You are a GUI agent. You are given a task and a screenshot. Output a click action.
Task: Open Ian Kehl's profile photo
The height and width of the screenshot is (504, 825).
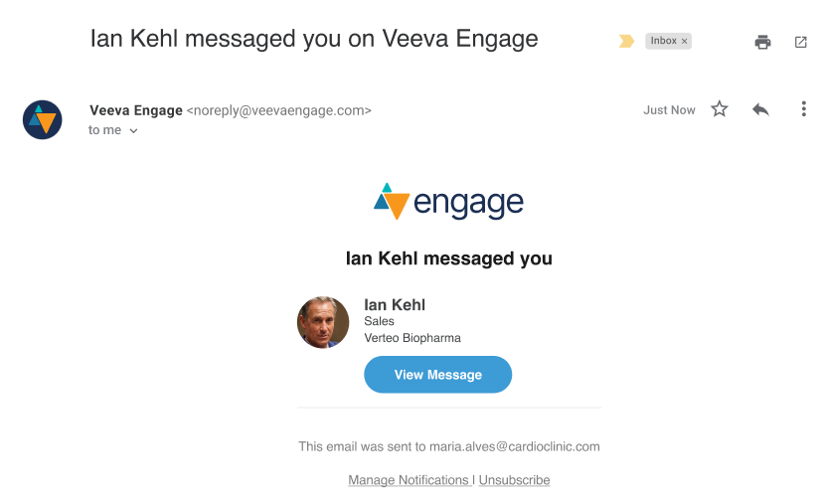[323, 322]
